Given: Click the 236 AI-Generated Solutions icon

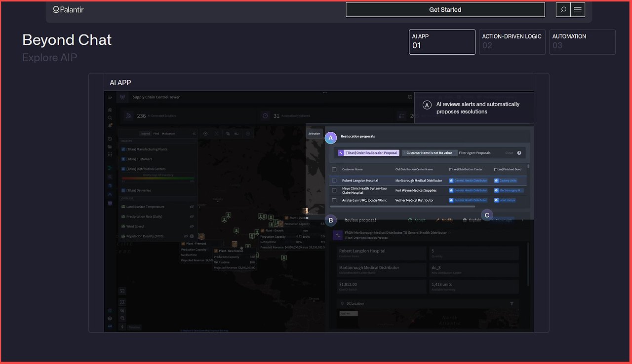Looking at the screenshot, I should pyautogui.click(x=129, y=116).
